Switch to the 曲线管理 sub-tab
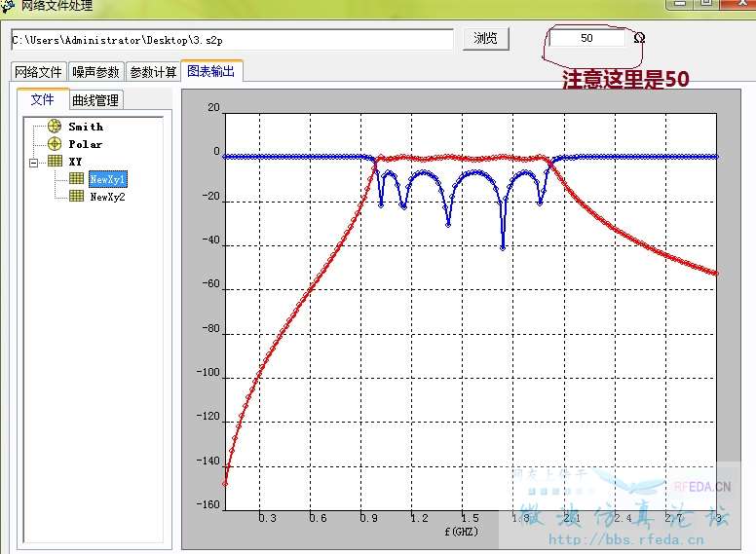The height and width of the screenshot is (554, 756). pos(95,100)
